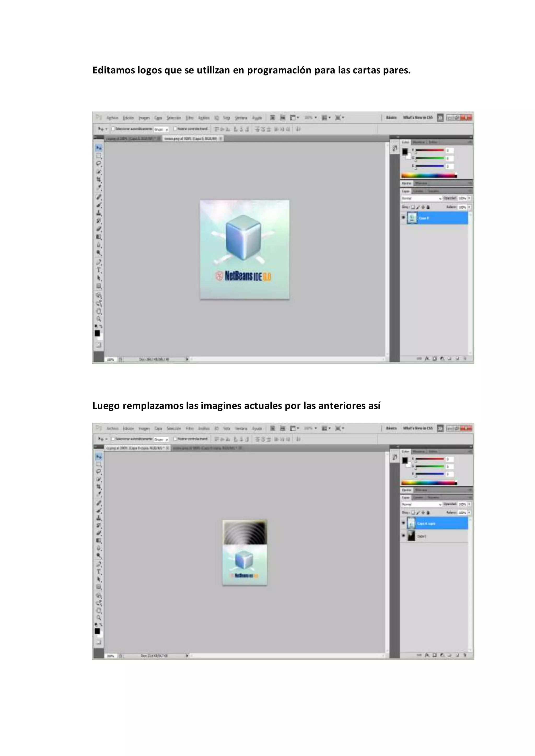
Task: Select the Shape tool in the second screenshot
Action: (x=98, y=587)
